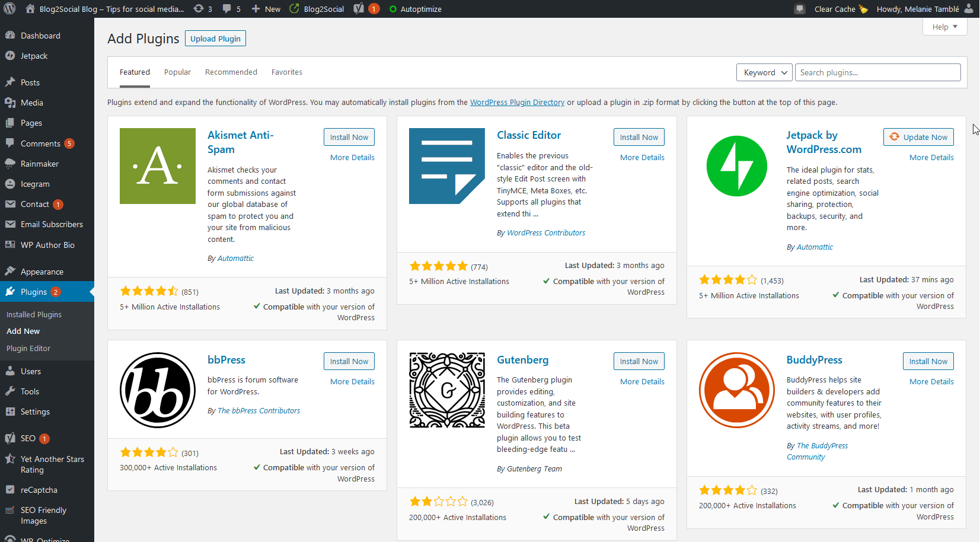Open the Keyword search type dropdown
The height and width of the screenshot is (542, 980).
(764, 72)
